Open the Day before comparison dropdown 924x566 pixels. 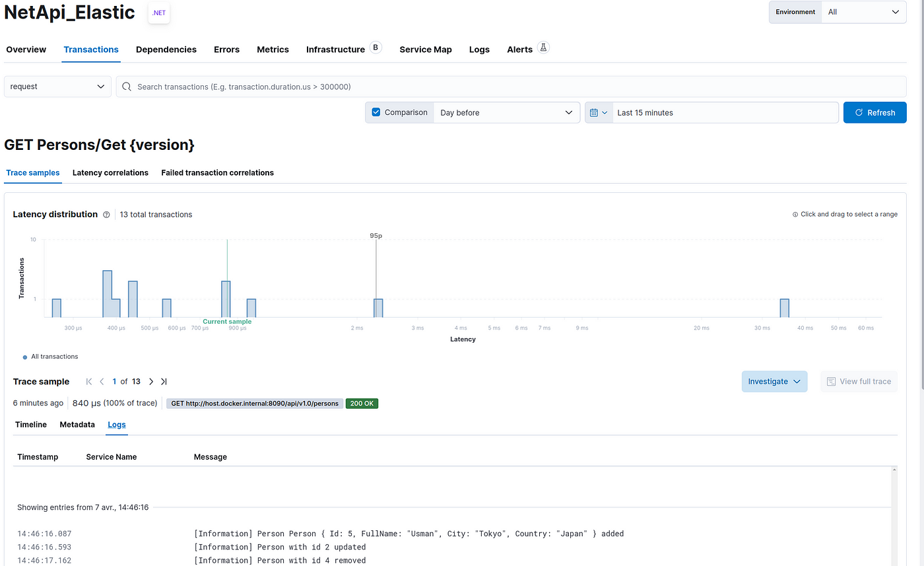(506, 113)
